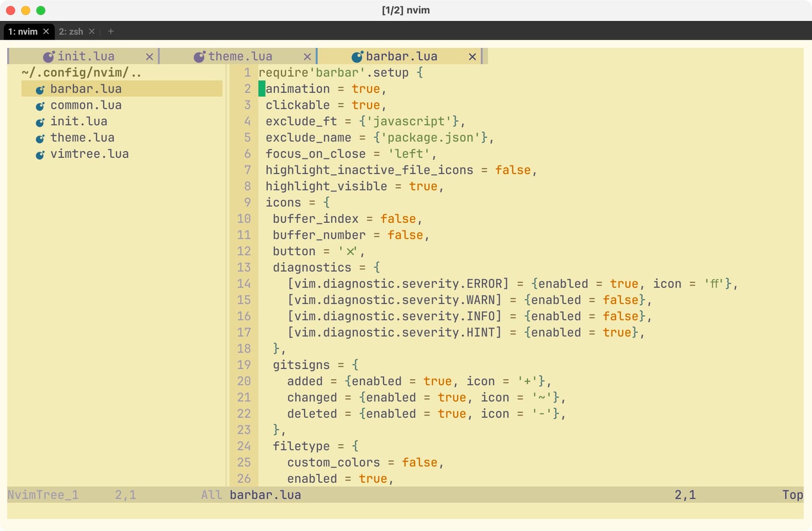Click the file icon next to common.lua in sidebar
Viewport: 812px width, 531px height.
(40, 105)
